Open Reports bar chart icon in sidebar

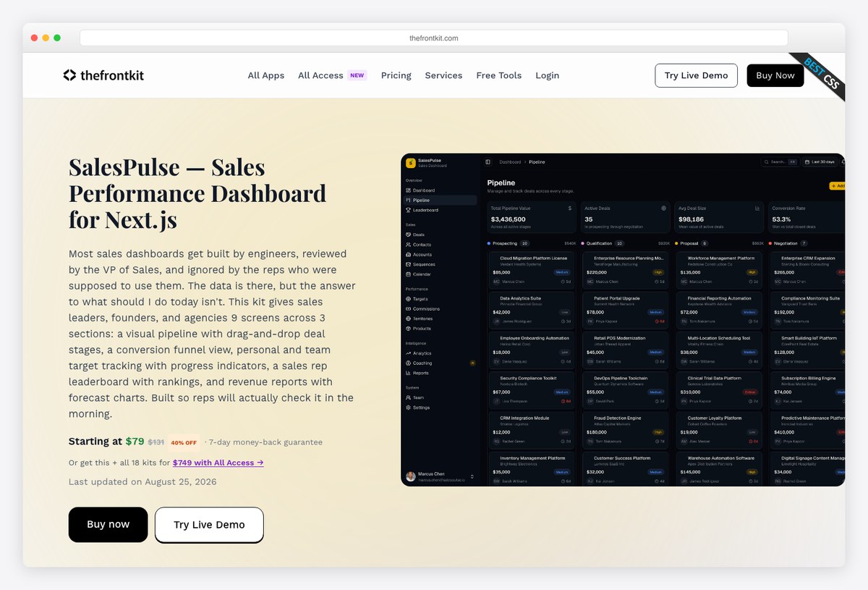point(409,373)
